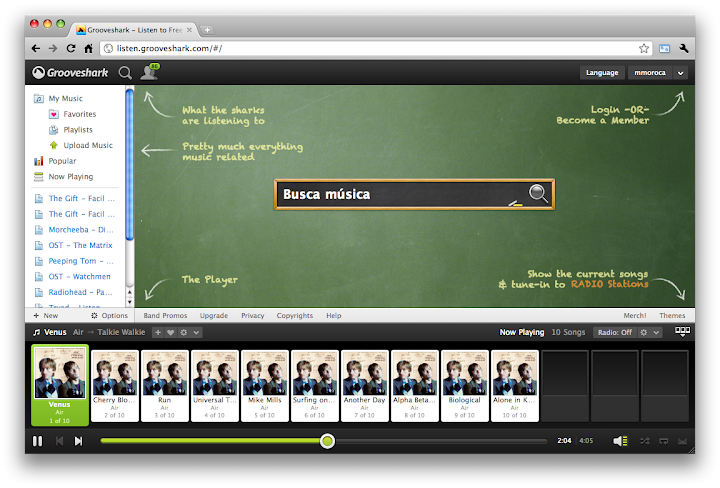Image resolution: width=720 pixels, height=488 pixels.
Task: Expand the mmoroca account dropdown arrow
Action: [681, 73]
